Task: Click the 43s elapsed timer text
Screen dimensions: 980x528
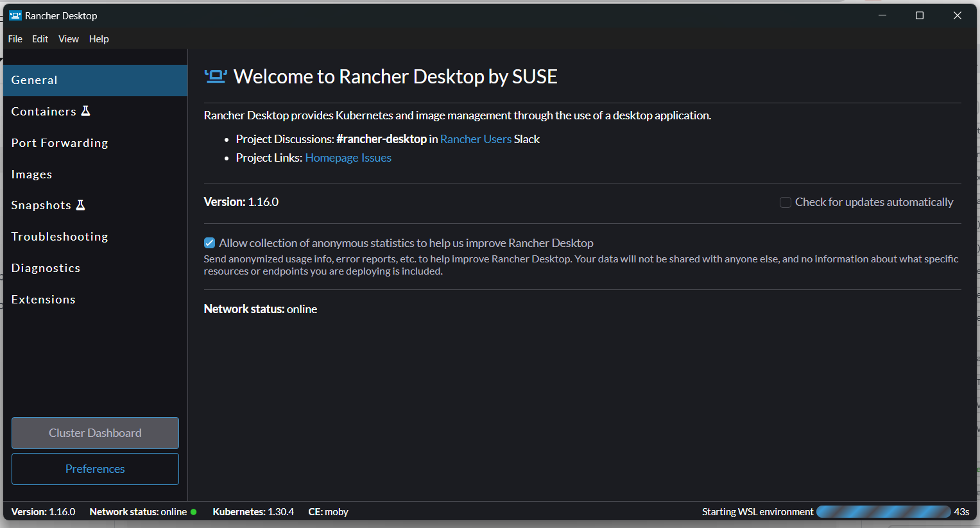Action: 961,512
